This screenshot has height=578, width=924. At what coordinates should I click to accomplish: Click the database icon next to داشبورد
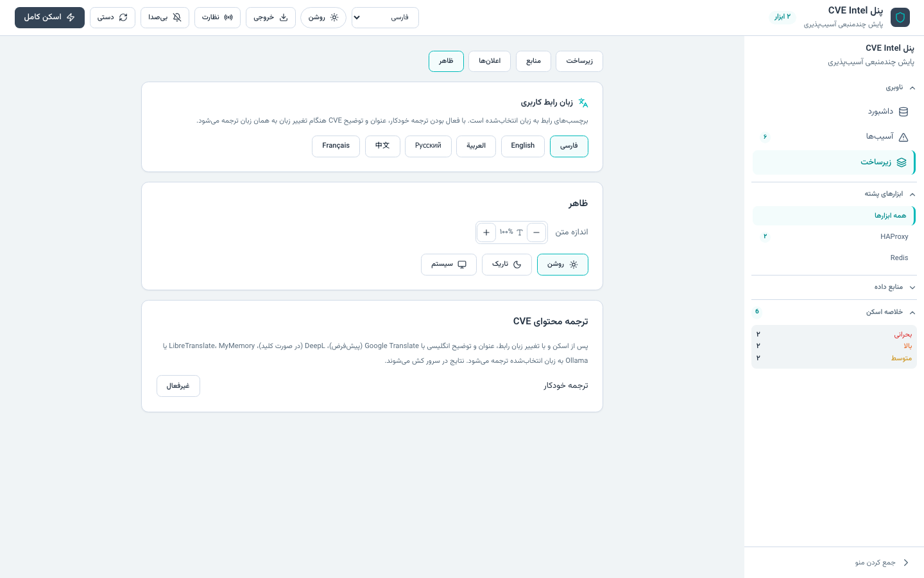point(903,112)
